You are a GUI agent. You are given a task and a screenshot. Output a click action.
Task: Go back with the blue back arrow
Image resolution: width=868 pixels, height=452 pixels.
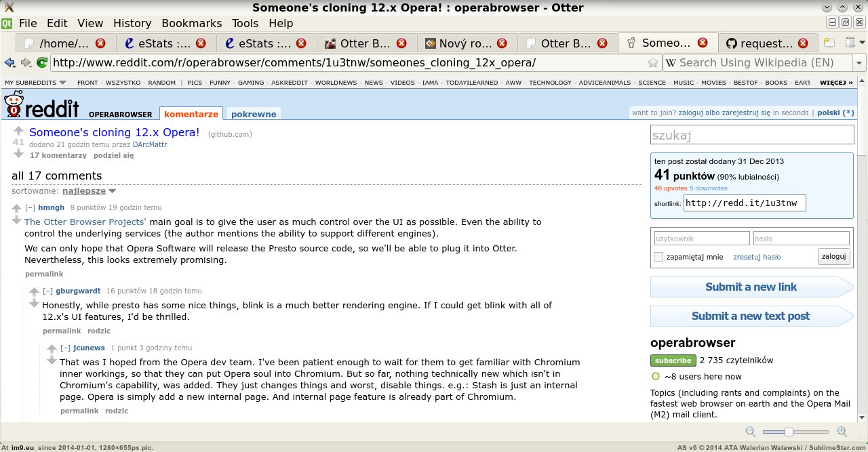pos(9,63)
